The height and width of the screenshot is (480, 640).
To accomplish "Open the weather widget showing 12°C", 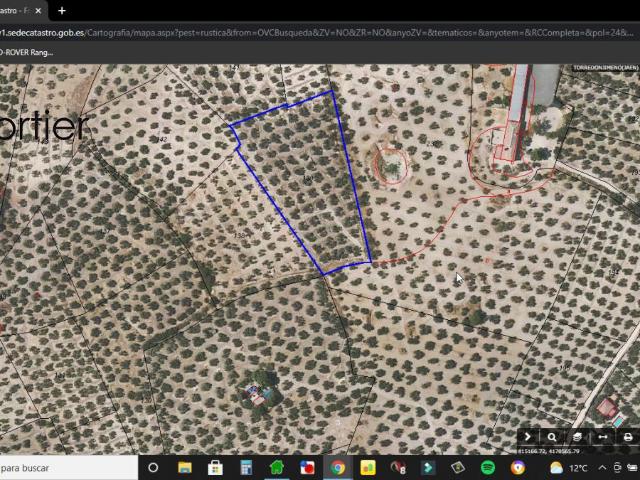I will (x=567, y=467).
